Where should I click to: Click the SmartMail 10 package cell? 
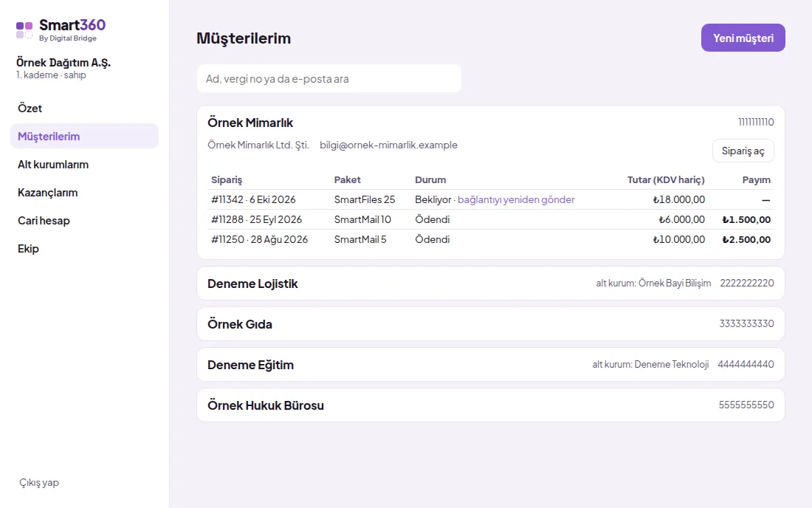coord(362,219)
